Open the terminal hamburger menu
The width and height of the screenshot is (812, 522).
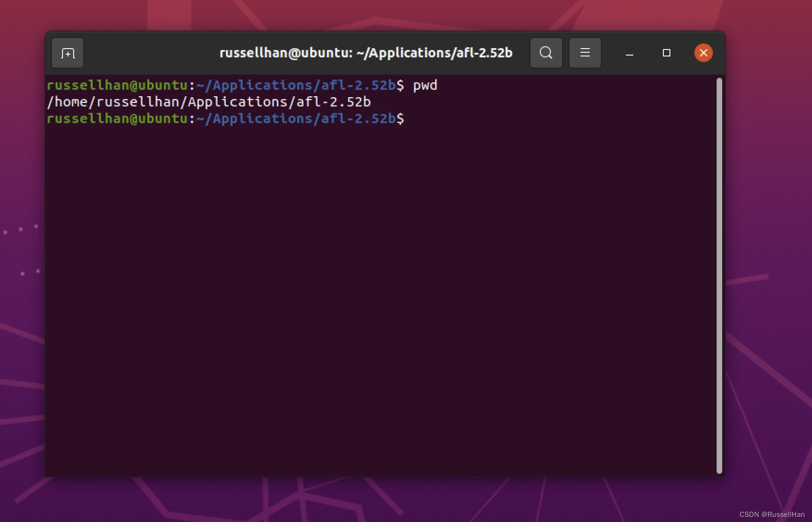[585, 53]
